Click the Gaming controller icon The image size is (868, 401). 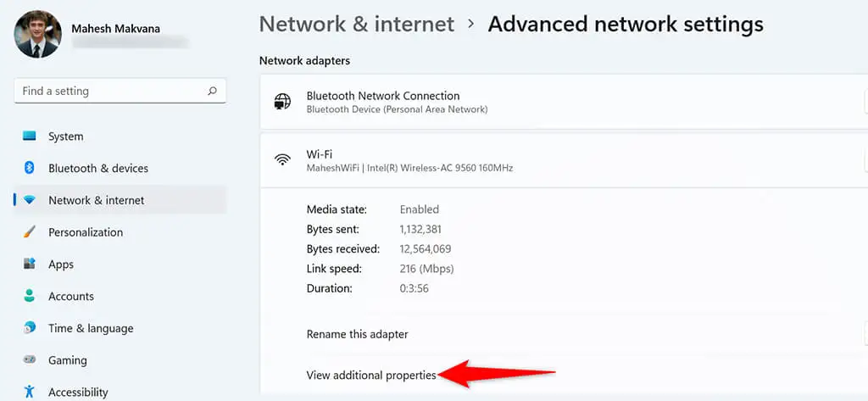pos(30,360)
